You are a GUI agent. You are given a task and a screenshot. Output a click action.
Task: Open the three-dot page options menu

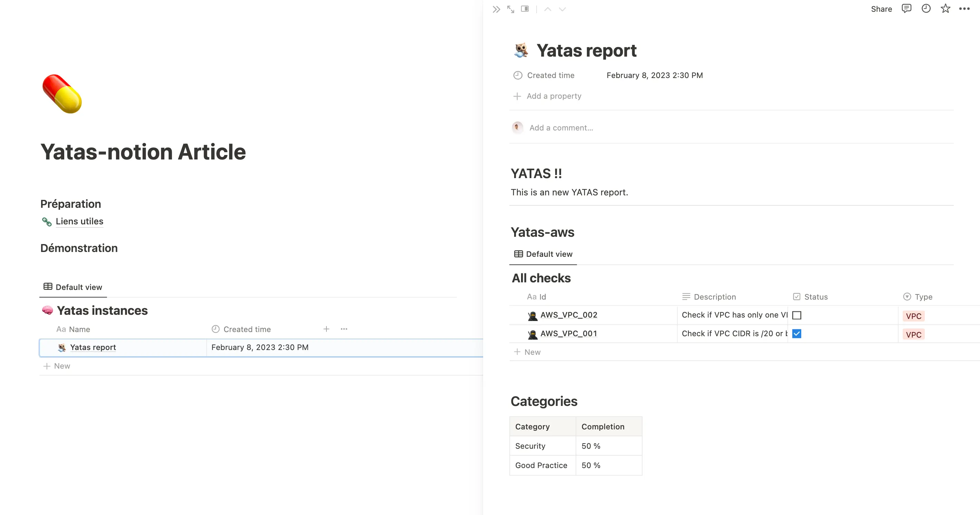pos(964,9)
